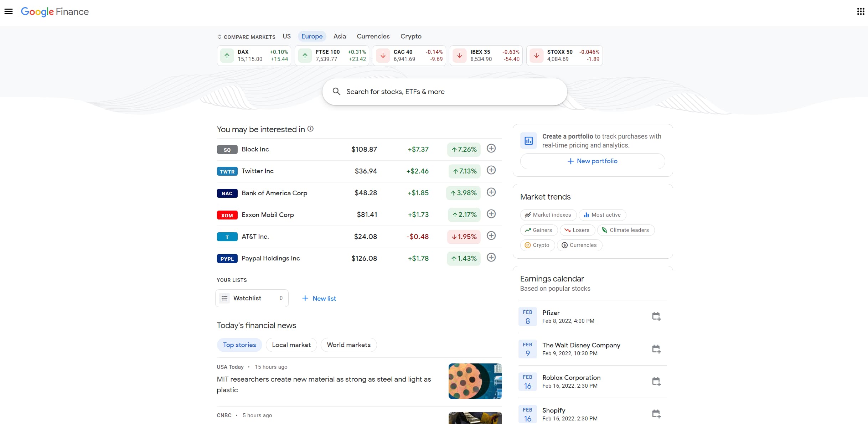The height and width of the screenshot is (424, 868).
Task: Add Block Inc to a list
Action: tap(491, 149)
